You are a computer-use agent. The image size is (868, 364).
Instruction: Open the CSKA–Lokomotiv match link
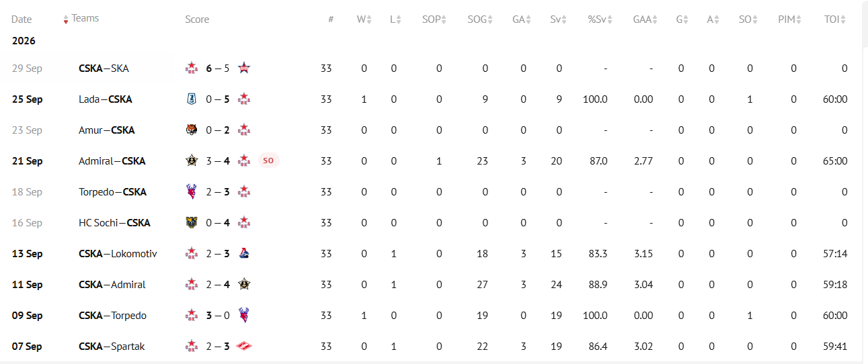click(118, 253)
